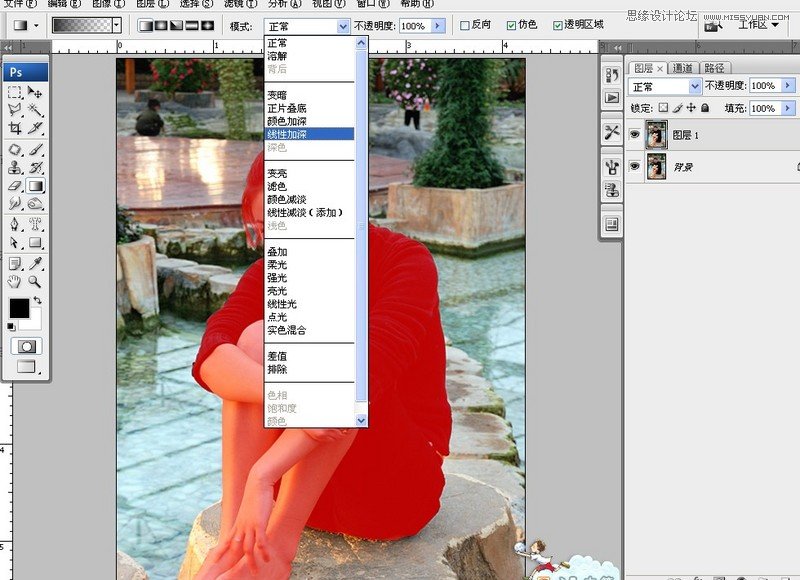The height and width of the screenshot is (580, 800).
Task: Open the layer blend mode dropdown
Action: point(666,87)
